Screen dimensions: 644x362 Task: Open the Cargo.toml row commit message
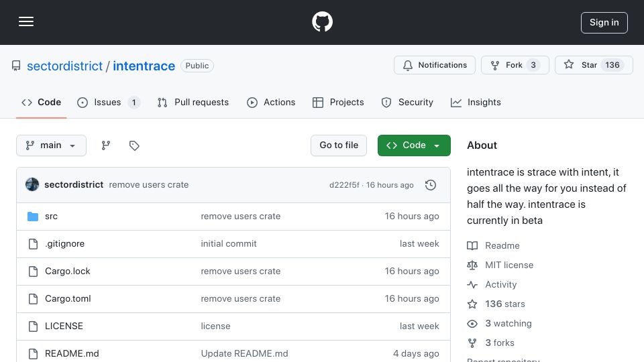pyautogui.click(x=241, y=299)
